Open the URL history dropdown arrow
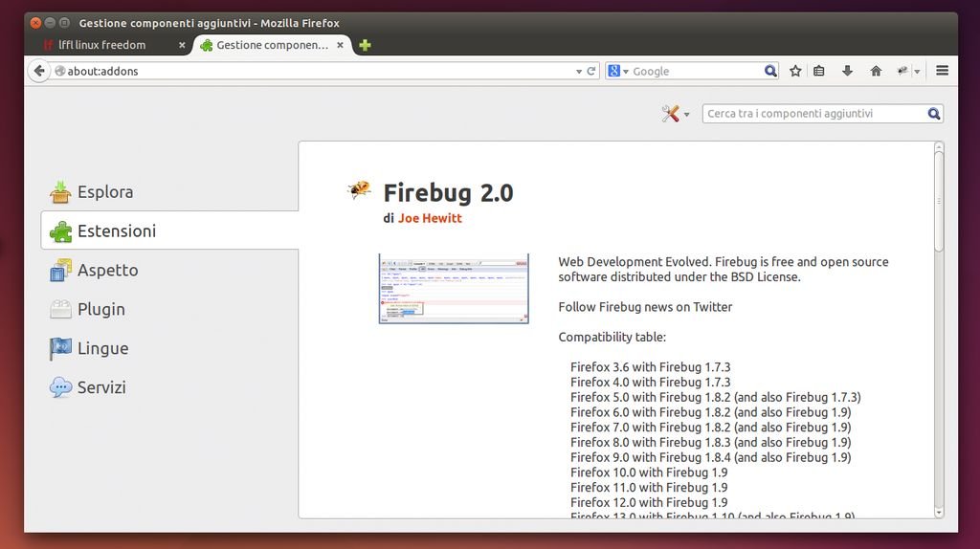Image resolution: width=980 pixels, height=549 pixels. 579,71
